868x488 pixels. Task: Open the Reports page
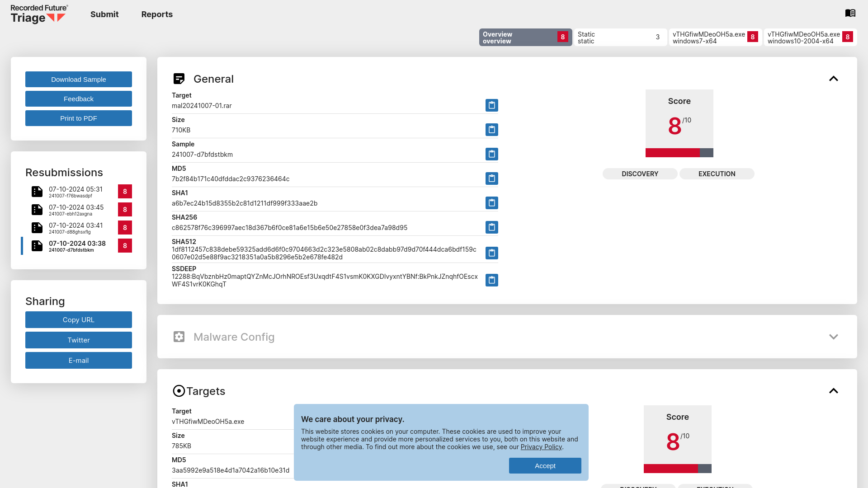point(157,14)
